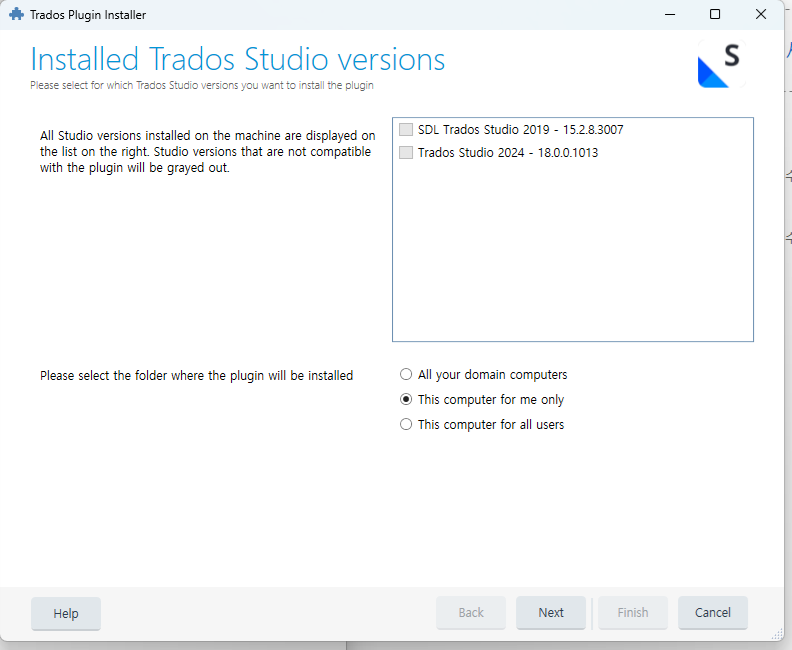Select This computer for all users
This screenshot has height=650, width=792.
pyautogui.click(x=406, y=424)
